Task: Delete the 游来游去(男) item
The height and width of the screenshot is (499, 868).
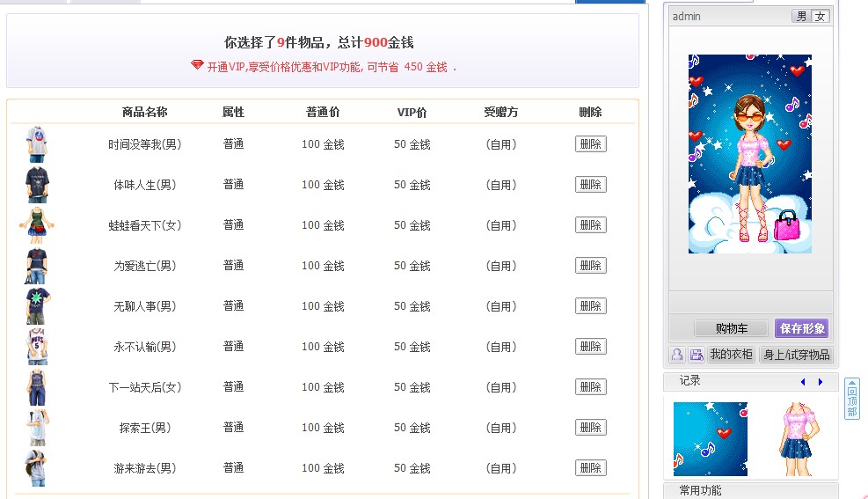Action: coord(591,467)
